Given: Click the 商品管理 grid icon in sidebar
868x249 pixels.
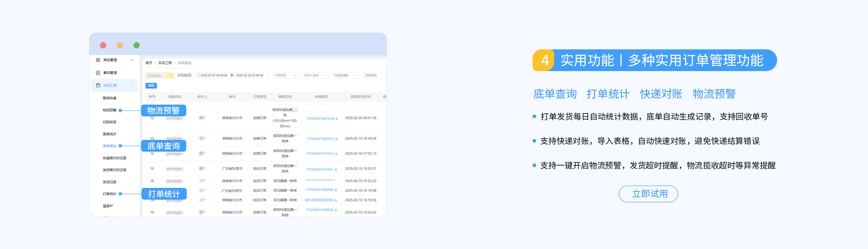Looking at the screenshot, I should (x=98, y=60).
